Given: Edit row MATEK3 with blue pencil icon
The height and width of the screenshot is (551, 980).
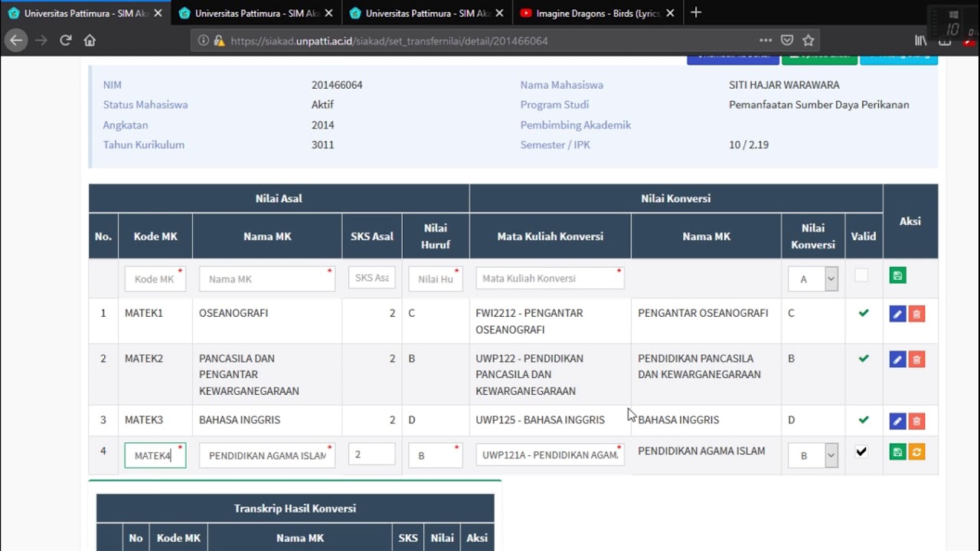Looking at the screenshot, I should [898, 421].
